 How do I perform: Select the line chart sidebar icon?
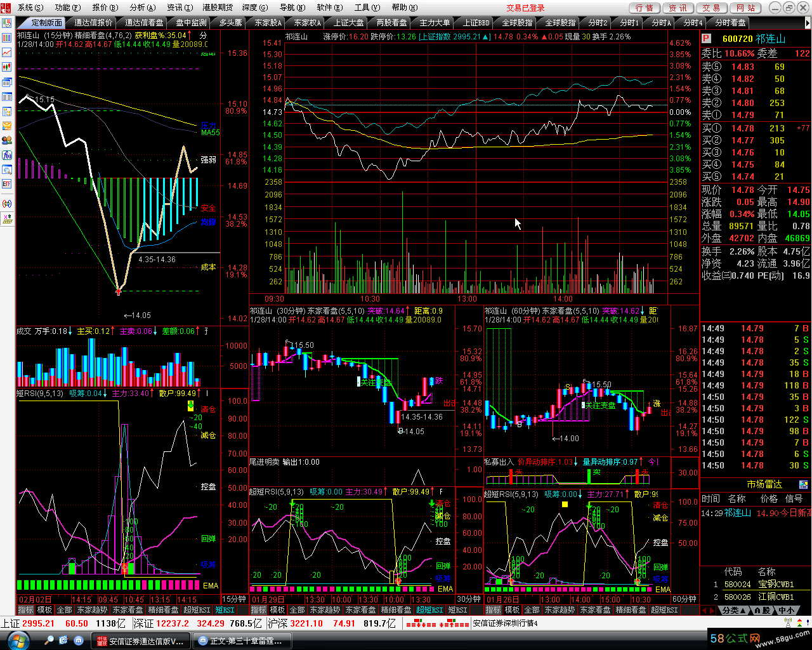(7, 52)
